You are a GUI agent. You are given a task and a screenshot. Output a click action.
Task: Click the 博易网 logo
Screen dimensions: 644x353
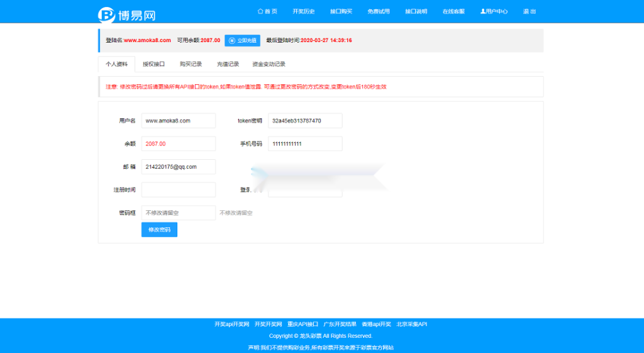click(127, 15)
